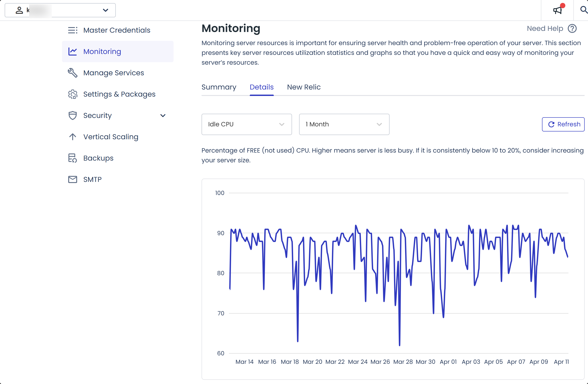Click the lowest chart dip near Mar 28

click(400, 345)
